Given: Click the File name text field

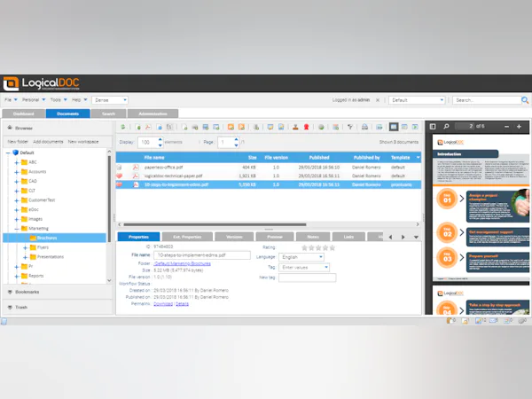Looking at the screenshot, I should [x=202, y=255].
